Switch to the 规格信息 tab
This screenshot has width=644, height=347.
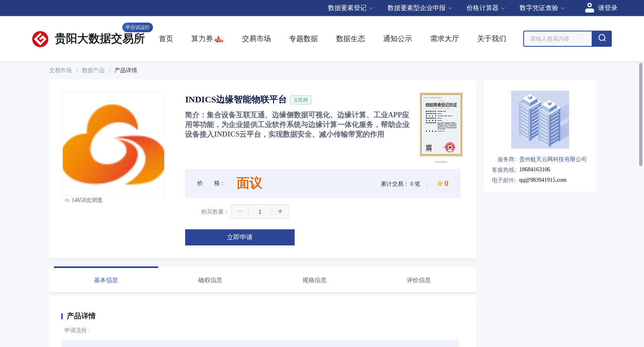(314, 280)
